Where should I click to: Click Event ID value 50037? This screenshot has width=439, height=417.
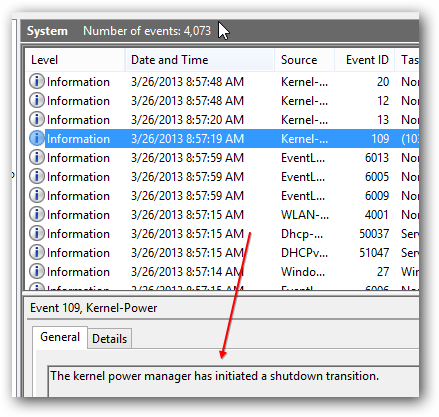(x=374, y=234)
